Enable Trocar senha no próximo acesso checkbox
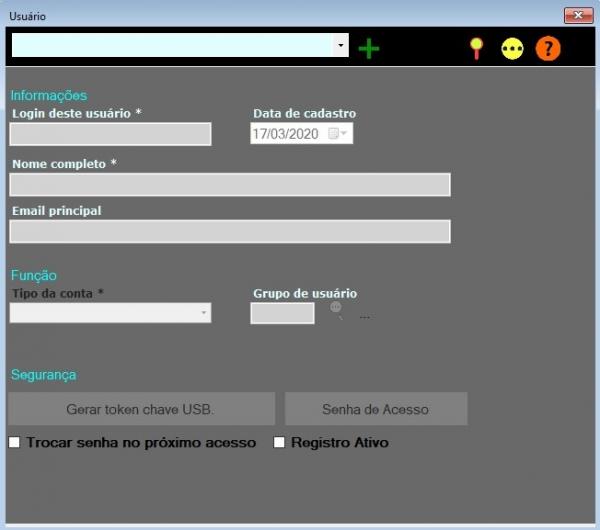Image resolution: width=600 pixels, height=530 pixels. (x=15, y=442)
